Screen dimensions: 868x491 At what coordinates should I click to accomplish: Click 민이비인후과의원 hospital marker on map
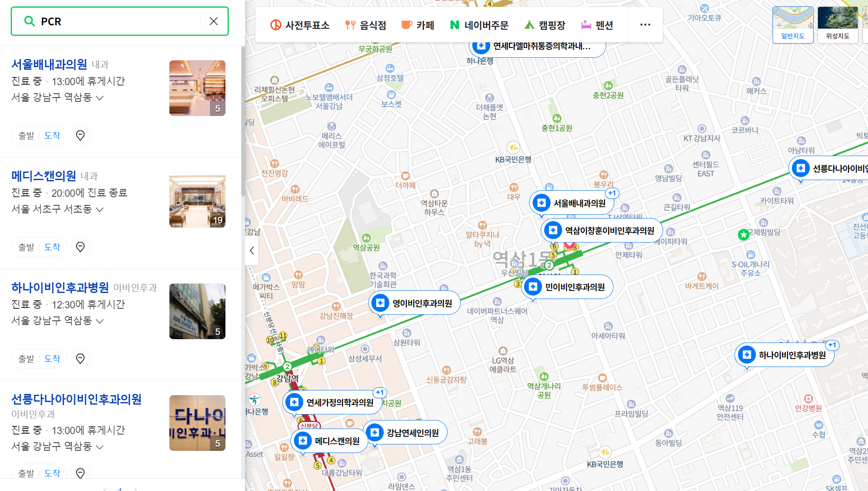click(567, 287)
